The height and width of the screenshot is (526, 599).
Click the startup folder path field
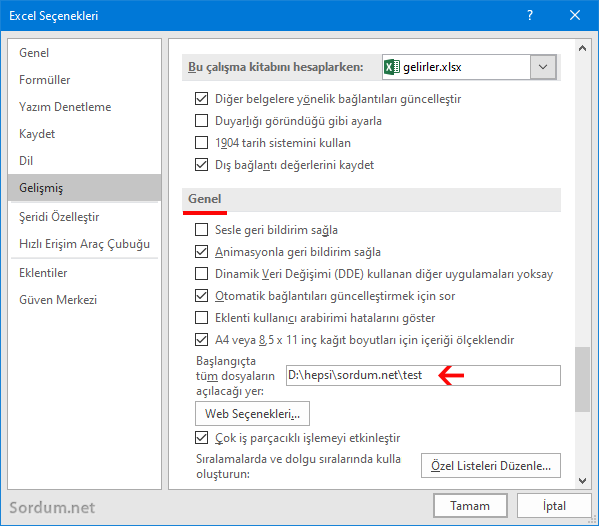pos(423,375)
